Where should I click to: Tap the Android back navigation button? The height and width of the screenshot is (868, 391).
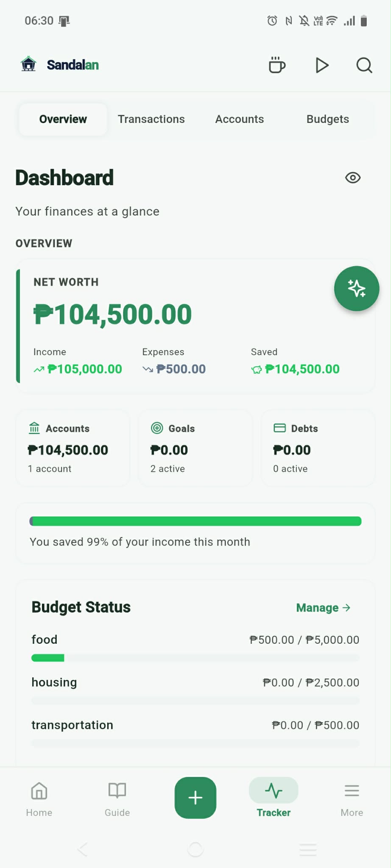click(83, 849)
